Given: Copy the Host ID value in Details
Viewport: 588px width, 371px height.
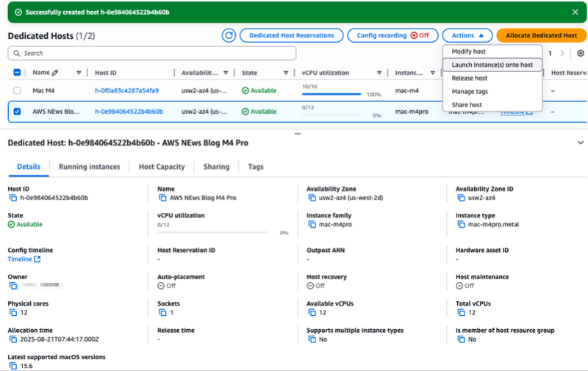Looking at the screenshot, I should click(x=12, y=198).
